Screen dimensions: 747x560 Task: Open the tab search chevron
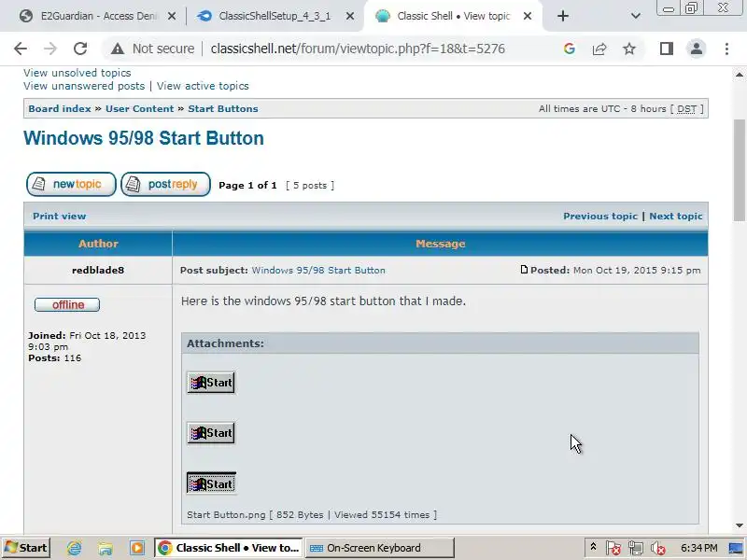[x=635, y=16]
